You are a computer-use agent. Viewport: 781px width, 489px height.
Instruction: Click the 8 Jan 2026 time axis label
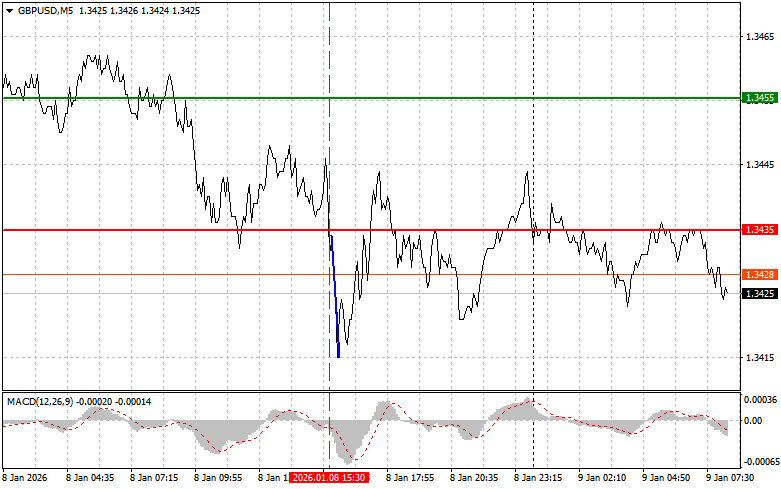click(x=27, y=479)
